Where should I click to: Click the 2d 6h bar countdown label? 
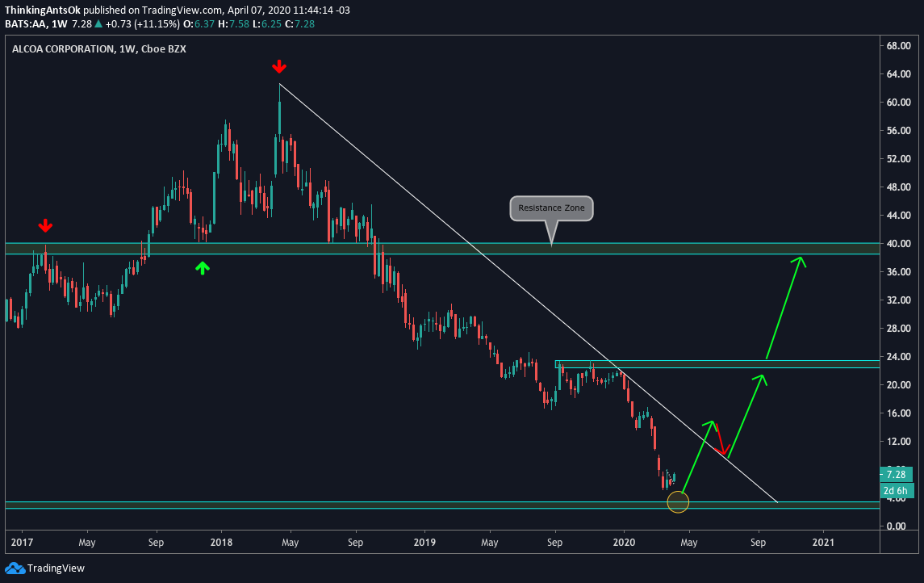point(896,490)
